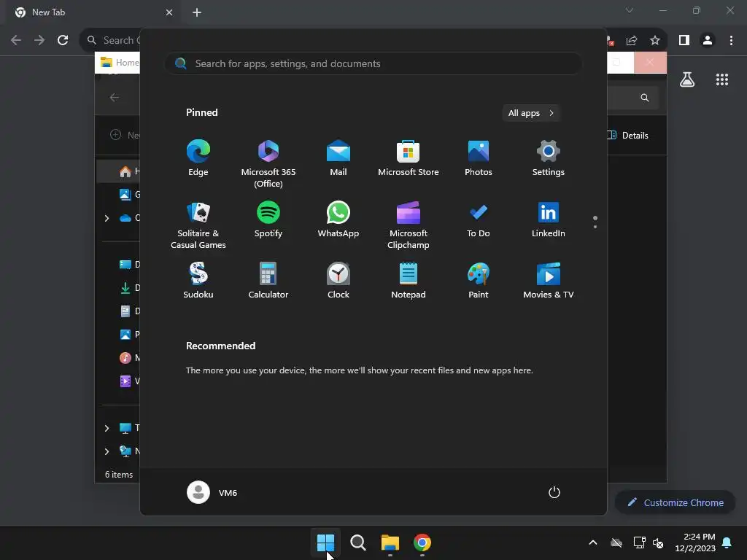Open the Paint app
This screenshot has width=747, height=560.
pos(479,281)
